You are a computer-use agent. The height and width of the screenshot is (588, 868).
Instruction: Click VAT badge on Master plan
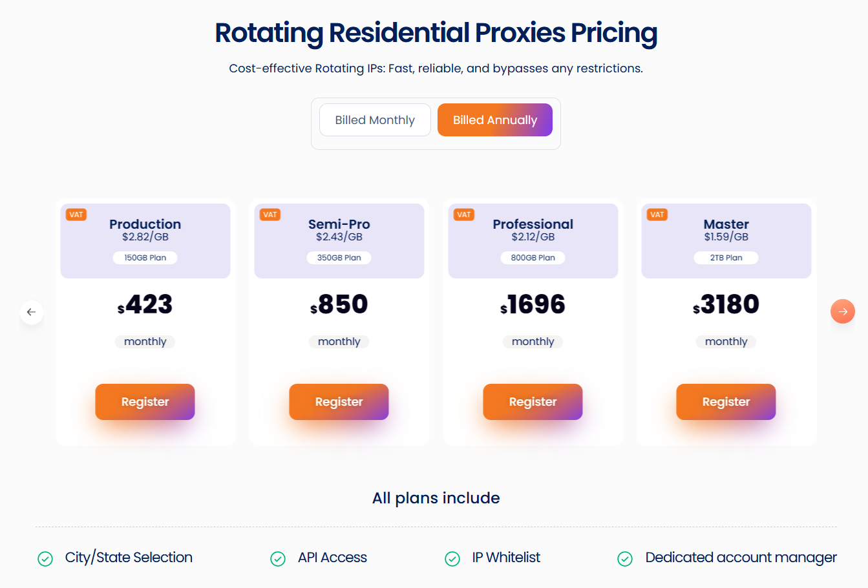click(657, 215)
